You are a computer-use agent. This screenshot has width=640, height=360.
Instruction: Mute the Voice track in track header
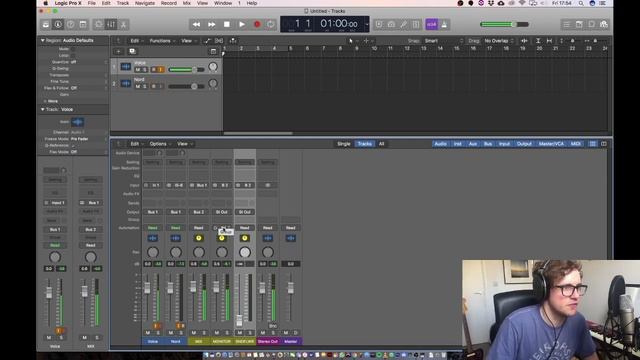(138, 70)
